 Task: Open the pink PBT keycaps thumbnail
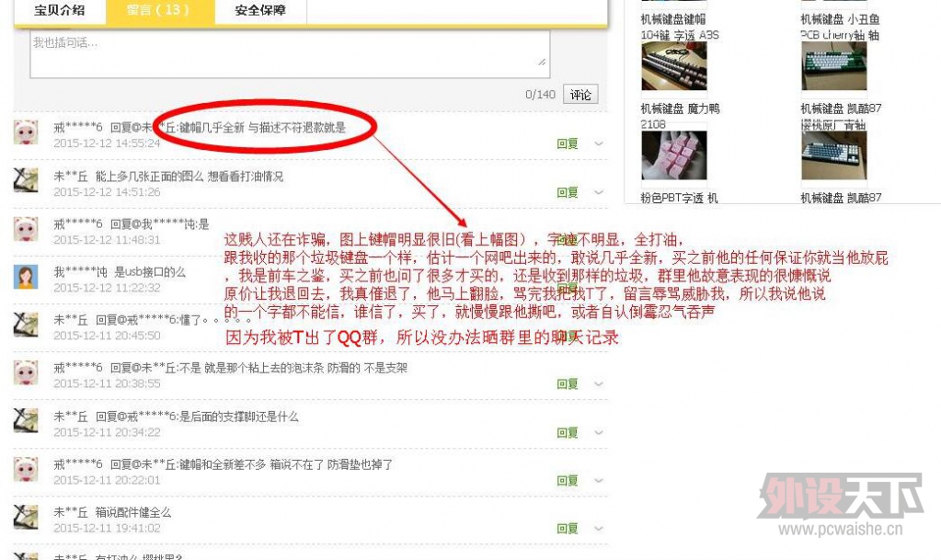click(x=674, y=155)
